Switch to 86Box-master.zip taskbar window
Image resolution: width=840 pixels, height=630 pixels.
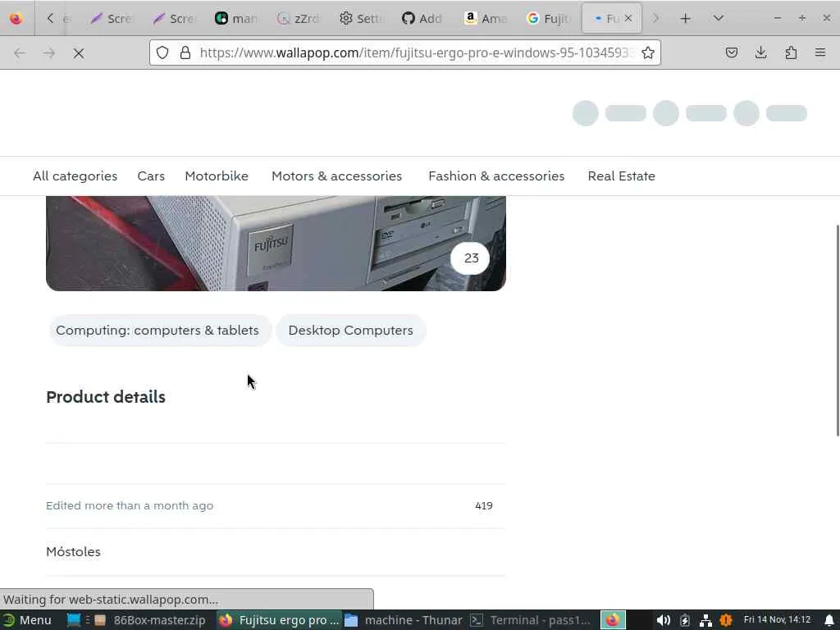[x=151, y=620]
